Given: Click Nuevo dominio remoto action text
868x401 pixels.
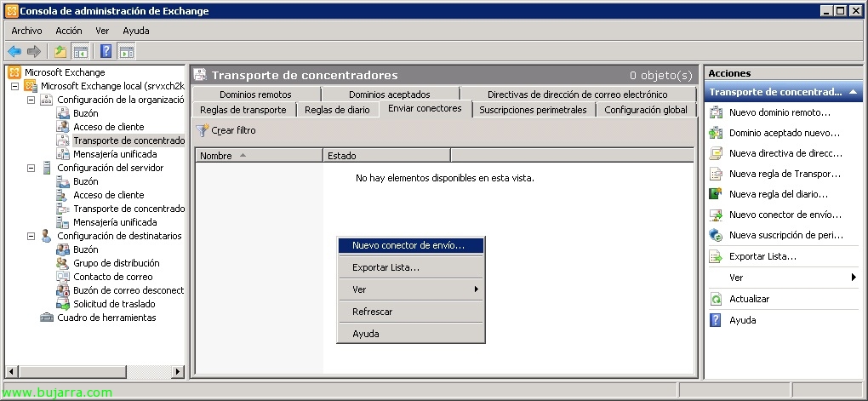Looking at the screenshot, I should pos(780,112).
